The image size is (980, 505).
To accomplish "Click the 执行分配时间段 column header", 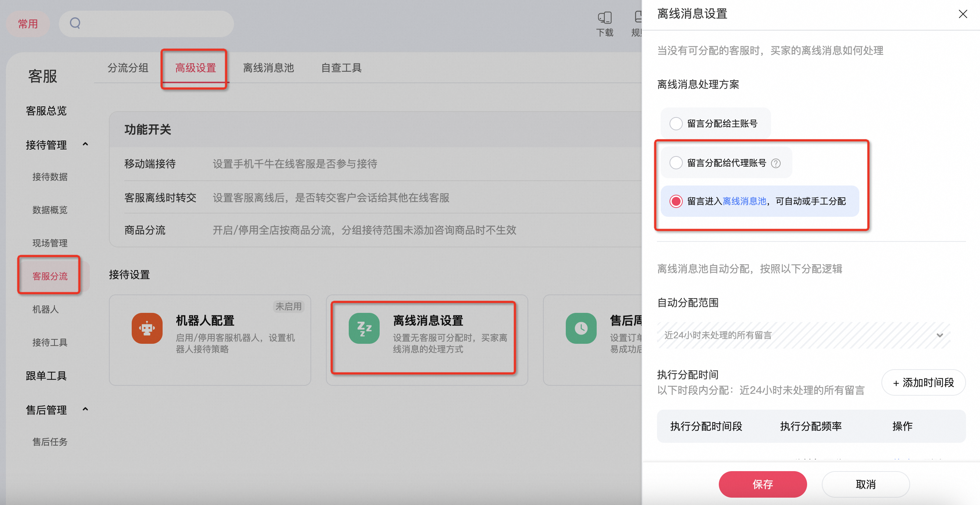I will click(x=706, y=426).
